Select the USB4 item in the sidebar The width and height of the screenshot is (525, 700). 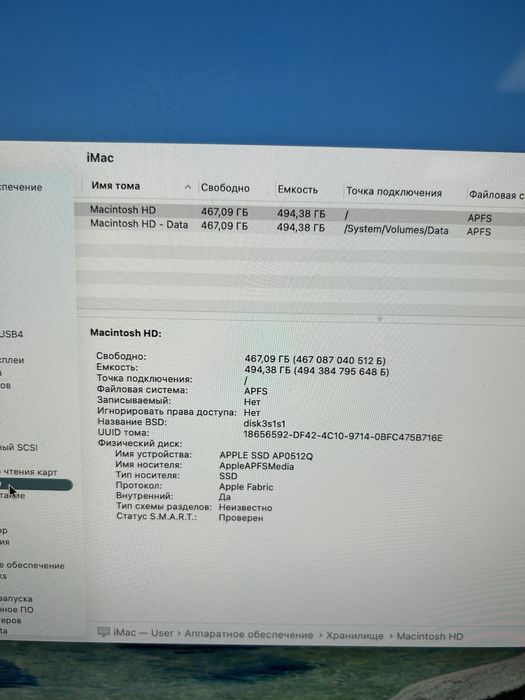tap(12, 334)
